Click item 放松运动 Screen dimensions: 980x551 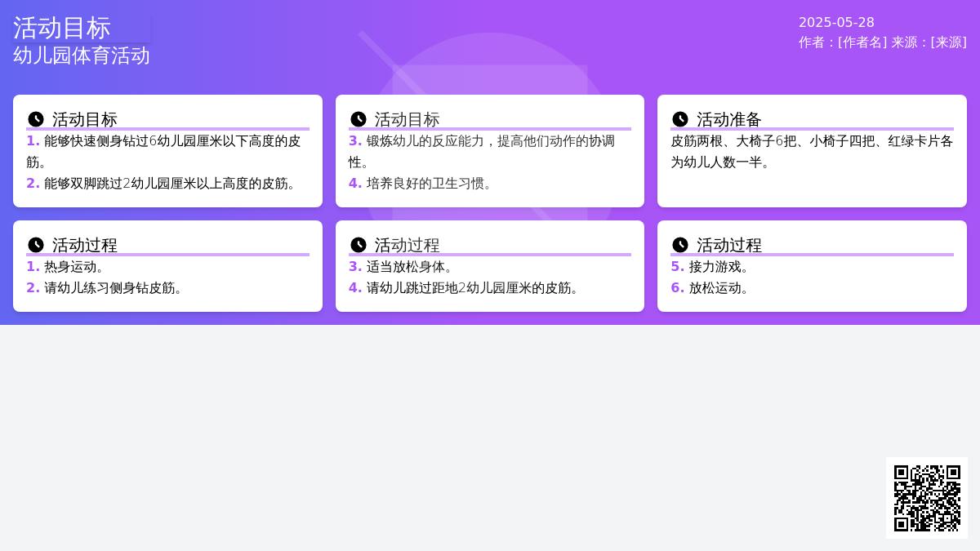(812, 288)
